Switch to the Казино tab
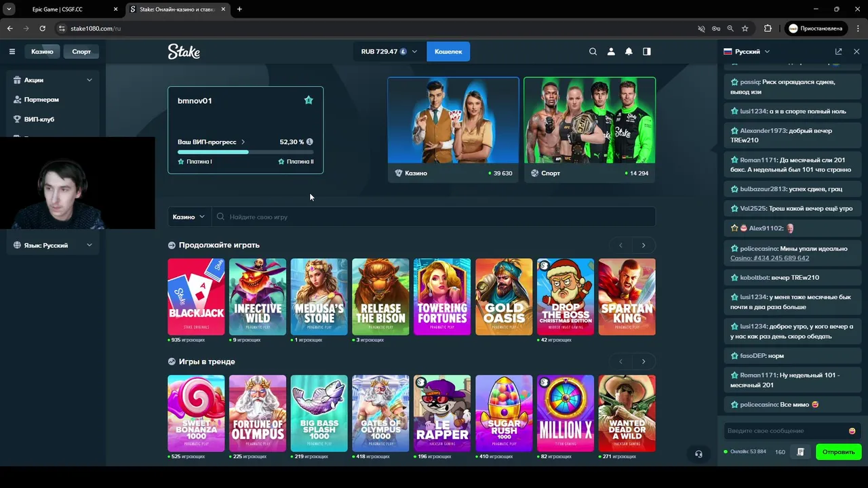Viewport: 868px width, 488px height. (x=42, y=52)
